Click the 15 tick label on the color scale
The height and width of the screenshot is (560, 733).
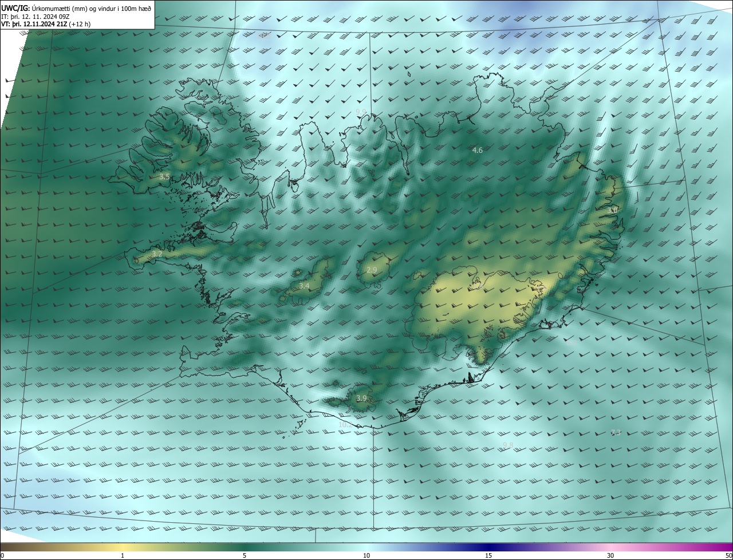pos(488,556)
